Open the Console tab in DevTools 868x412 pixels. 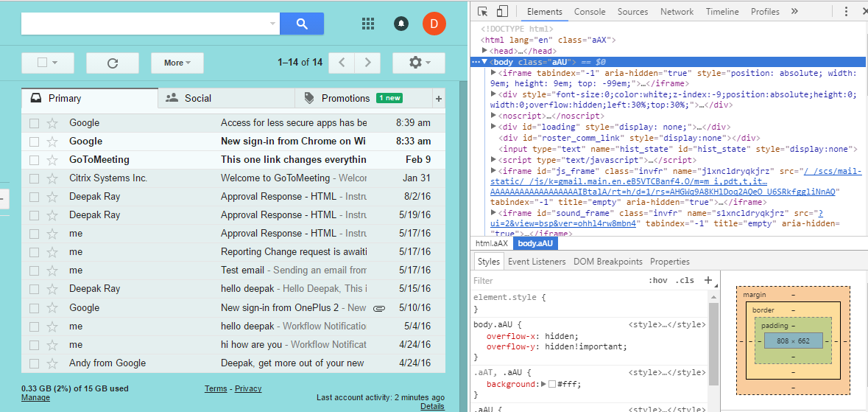(x=590, y=12)
